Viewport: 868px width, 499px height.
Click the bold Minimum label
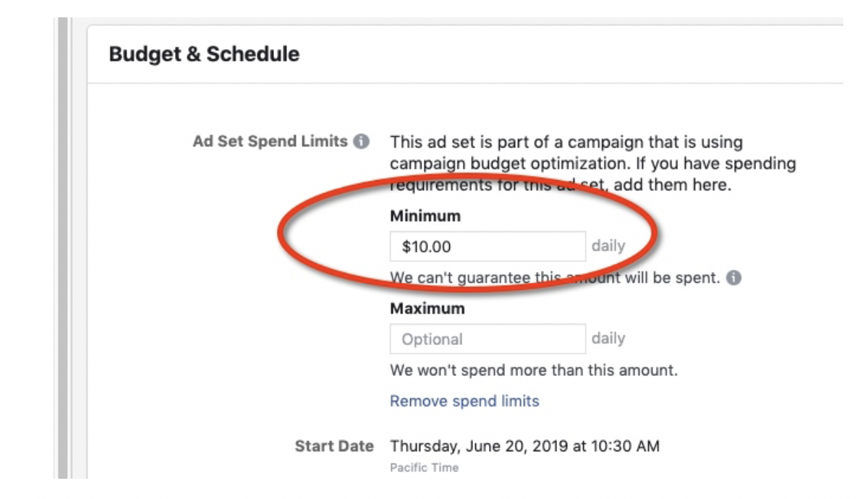tap(425, 216)
